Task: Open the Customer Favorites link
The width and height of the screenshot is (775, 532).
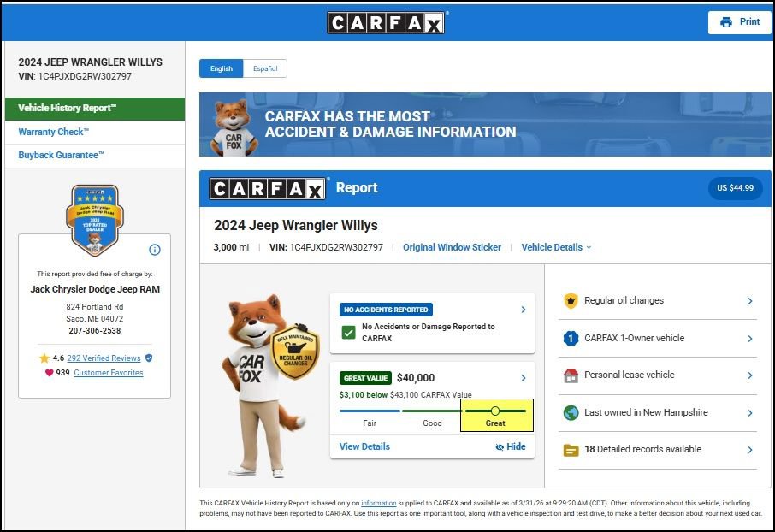Action: [x=109, y=373]
